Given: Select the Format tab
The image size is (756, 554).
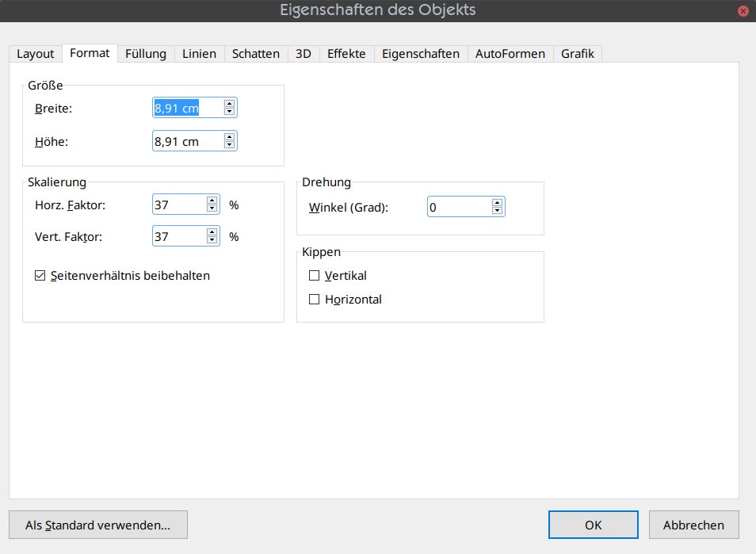Looking at the screenshot, I should tap(90, 53).
